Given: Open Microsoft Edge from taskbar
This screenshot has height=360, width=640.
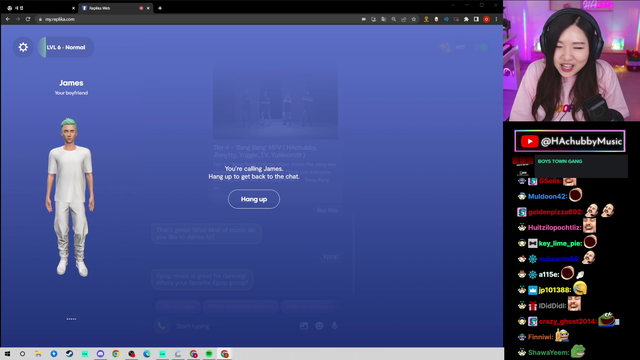Looking at the screenshot, I should (147, 354).
